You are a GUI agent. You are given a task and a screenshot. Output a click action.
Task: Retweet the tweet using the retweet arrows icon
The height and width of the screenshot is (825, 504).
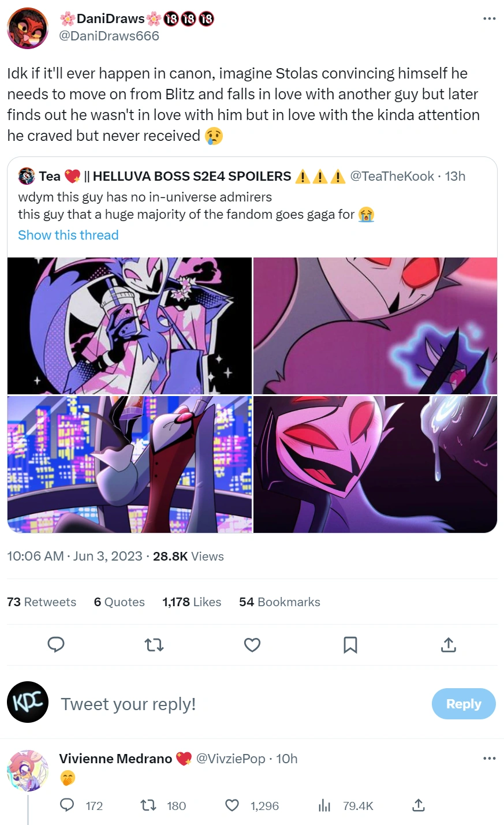coord(154,645)
